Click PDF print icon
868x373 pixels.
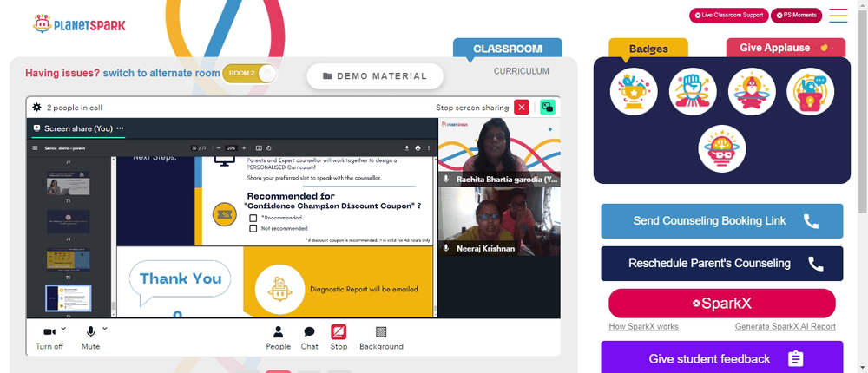coord(418,148)
